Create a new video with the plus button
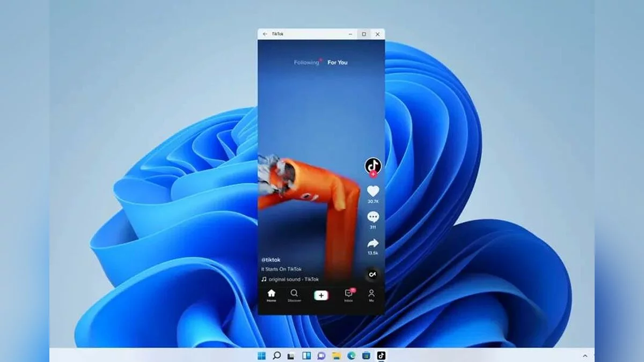Screen dimensions: 644x362 tap(321, 295)
